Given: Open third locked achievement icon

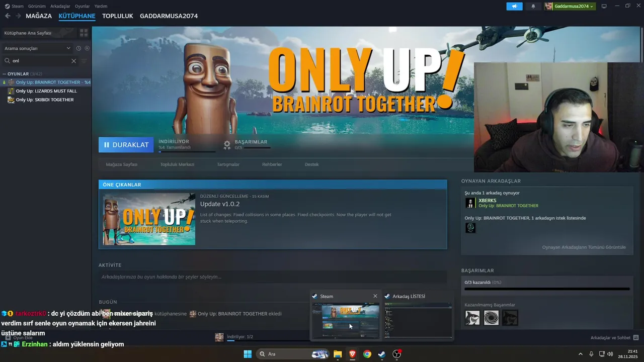Looking at the screenshot, I should 510,318.
